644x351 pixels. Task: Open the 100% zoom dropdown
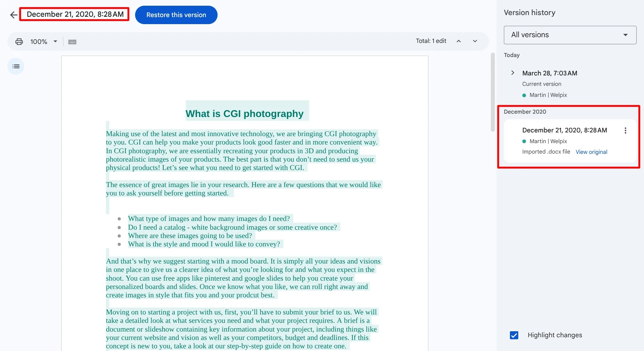pos(44,42)
